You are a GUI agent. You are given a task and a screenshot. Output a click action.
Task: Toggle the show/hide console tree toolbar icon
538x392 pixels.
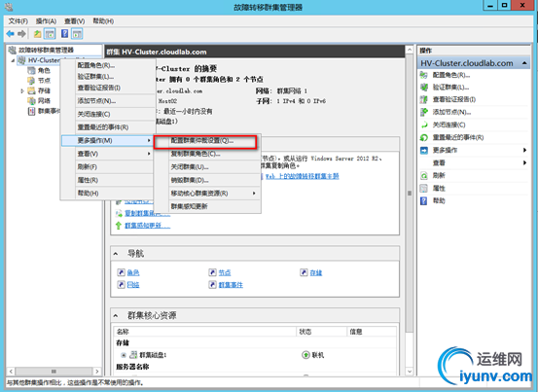[x=50, y=34]
